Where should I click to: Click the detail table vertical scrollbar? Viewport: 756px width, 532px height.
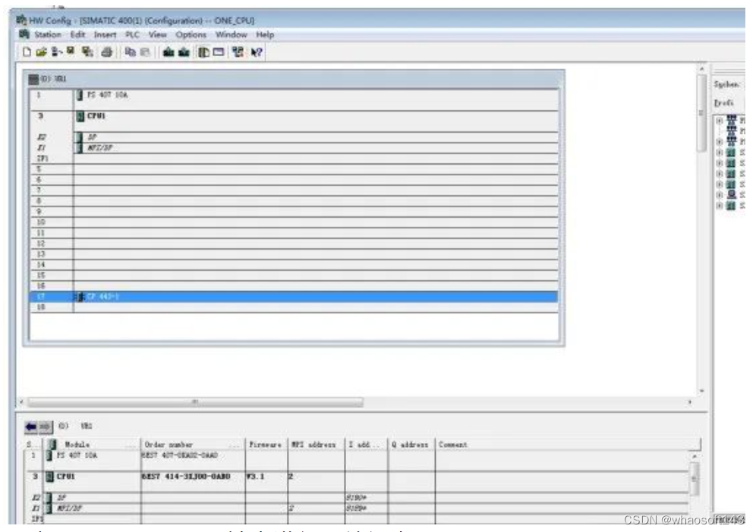(694, 486)
